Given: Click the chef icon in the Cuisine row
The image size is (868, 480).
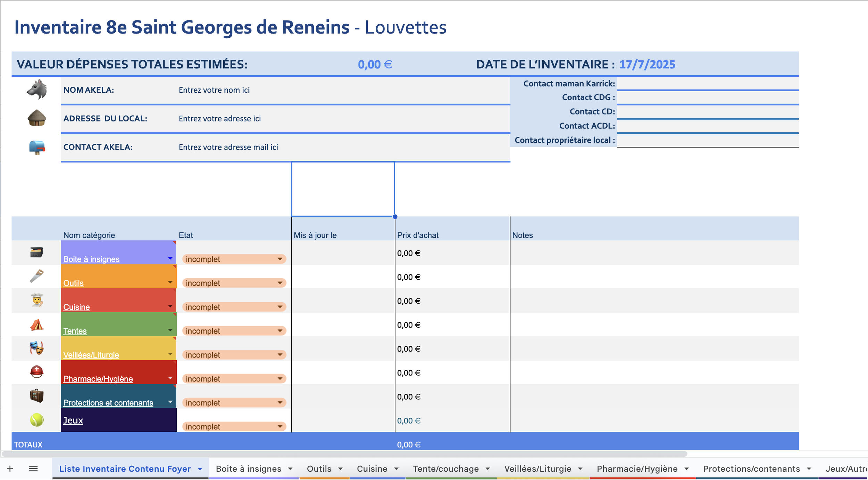Looking at the screenshot, I should 37,300.
